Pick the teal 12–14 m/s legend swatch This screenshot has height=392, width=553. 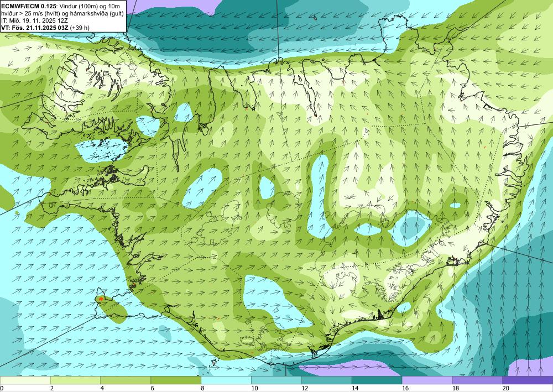[327, 380]
